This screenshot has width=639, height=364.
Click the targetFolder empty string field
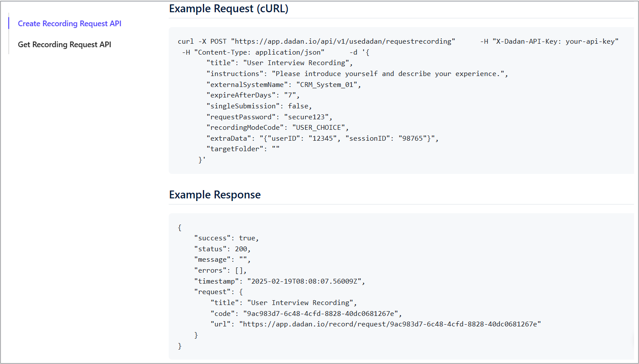coord(258,149)
